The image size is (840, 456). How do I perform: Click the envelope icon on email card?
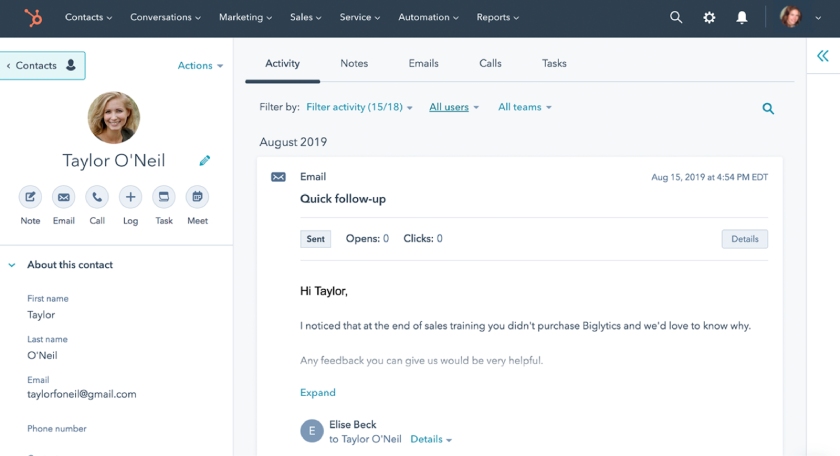pos(278,177)
